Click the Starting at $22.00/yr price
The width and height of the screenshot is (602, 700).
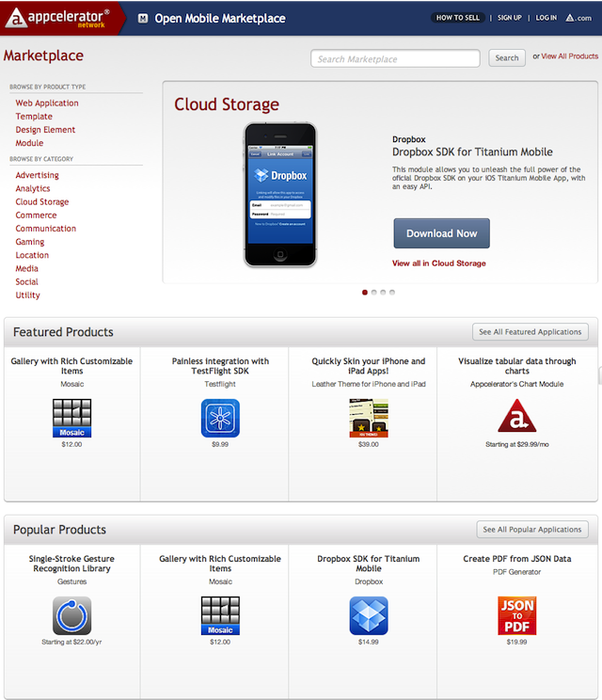[x=71, y=642]
